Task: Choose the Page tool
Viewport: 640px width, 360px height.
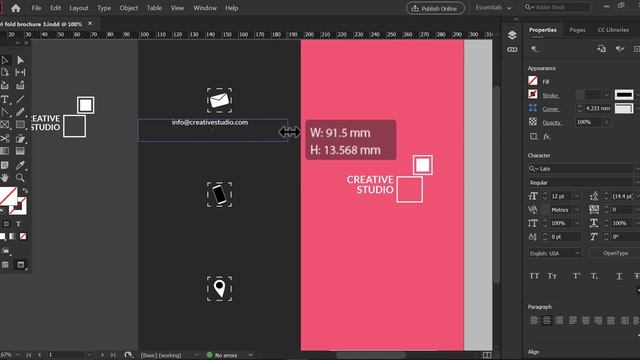Action: (x=5, y=73)
